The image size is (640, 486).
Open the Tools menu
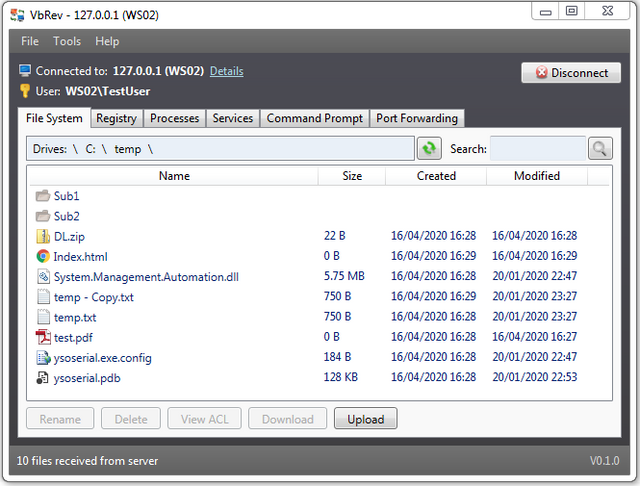point(67,41)
